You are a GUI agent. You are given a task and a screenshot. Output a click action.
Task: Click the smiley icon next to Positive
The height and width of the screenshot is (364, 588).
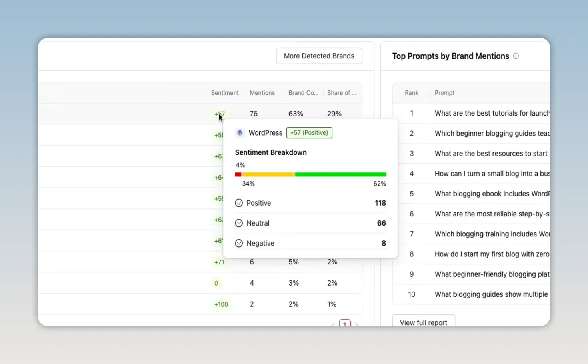tap(239, 203)
